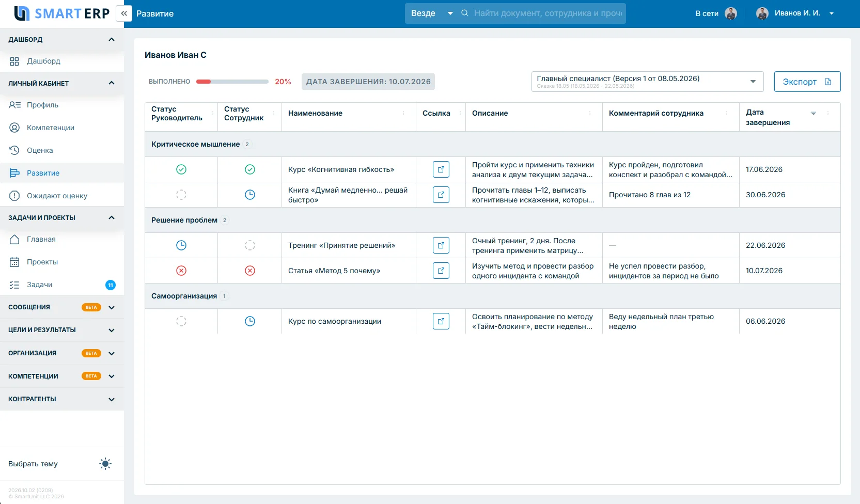
Task: Open Дата завершения column menu dots
Action: point(828,113)
